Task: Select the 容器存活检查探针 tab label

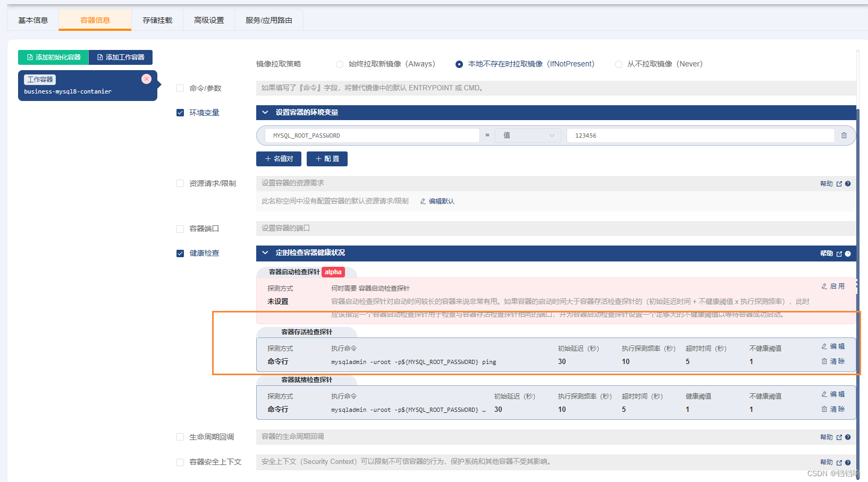Action: coord(307,332)
